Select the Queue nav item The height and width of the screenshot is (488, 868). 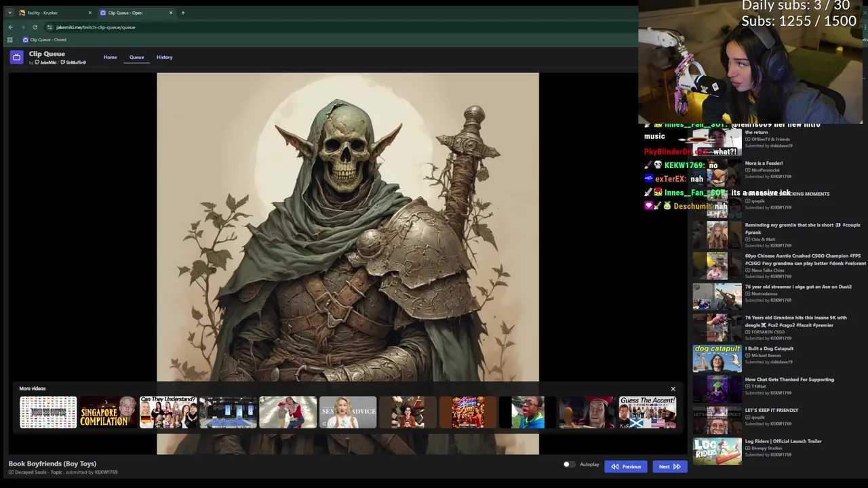(136, 58)
